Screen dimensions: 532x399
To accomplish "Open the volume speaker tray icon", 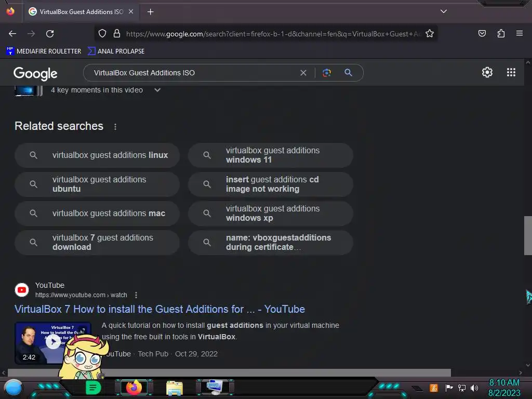I will tap(474, 388).
